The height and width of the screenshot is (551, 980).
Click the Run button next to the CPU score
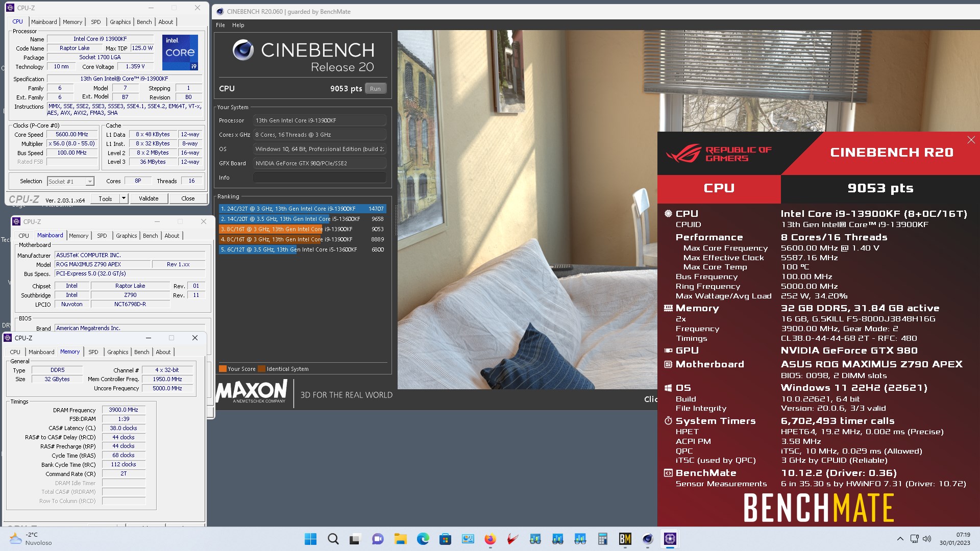[375, 89]
